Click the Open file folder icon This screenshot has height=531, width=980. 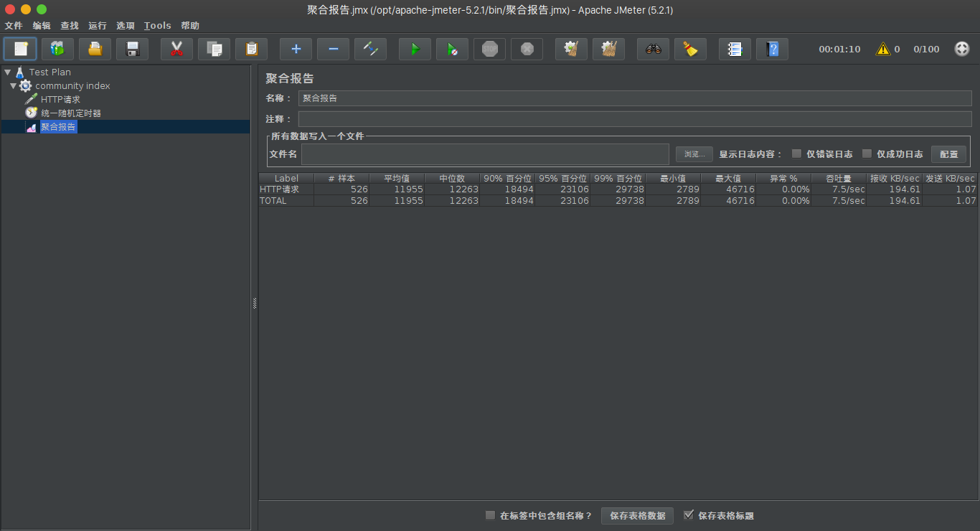point(95,49)
